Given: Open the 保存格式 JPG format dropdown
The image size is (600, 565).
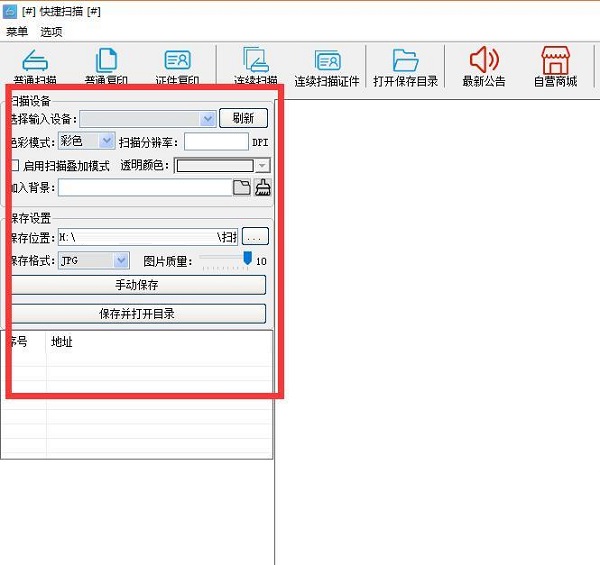Looking at the screenshot, I should point(121,261).
